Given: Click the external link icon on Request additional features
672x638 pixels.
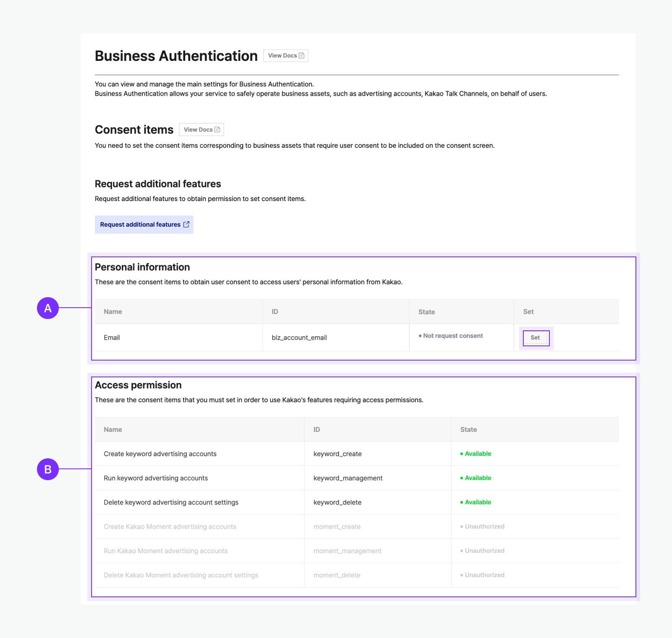Looking at the screenshot, I should point(186,225).
